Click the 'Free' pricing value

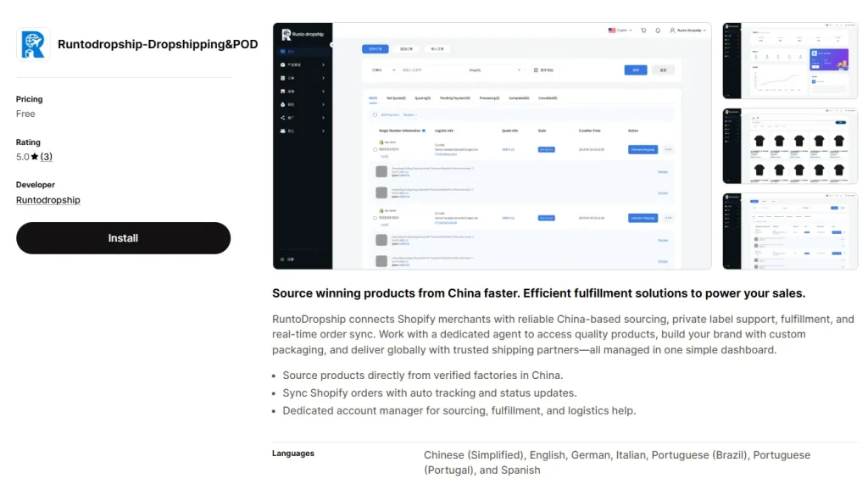pyautogui.click(x=25, y=114)
